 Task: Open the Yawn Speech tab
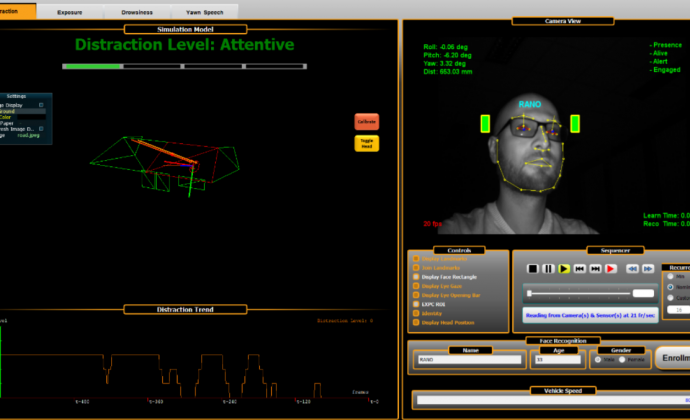click(205, 12)
